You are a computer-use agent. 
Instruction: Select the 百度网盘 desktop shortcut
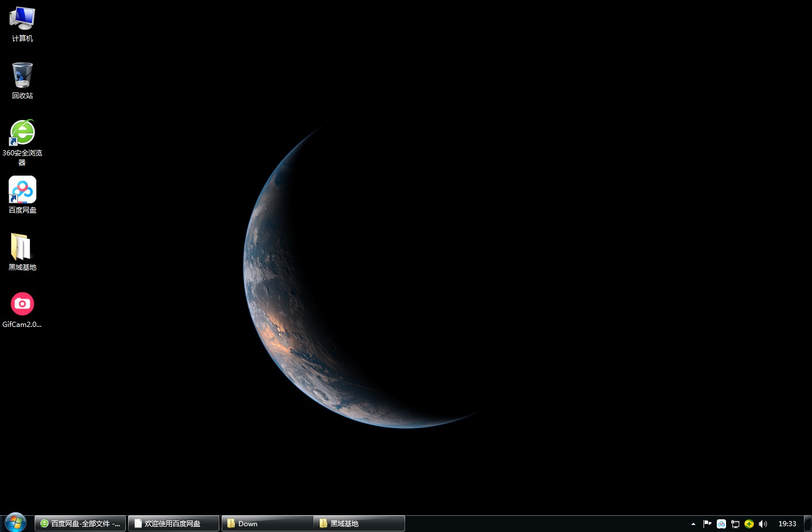(23, 195)
